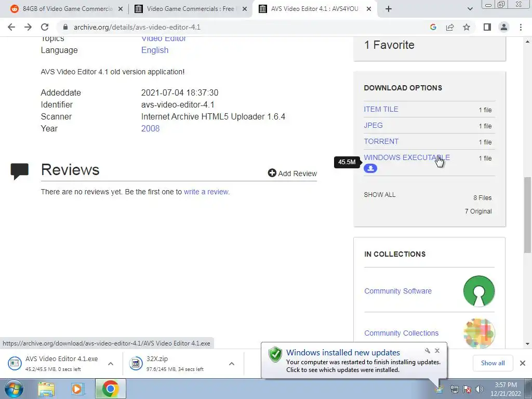The image size is (532, 399).
Task: Click Action Center flag tray icon
Action: point(467,389)
